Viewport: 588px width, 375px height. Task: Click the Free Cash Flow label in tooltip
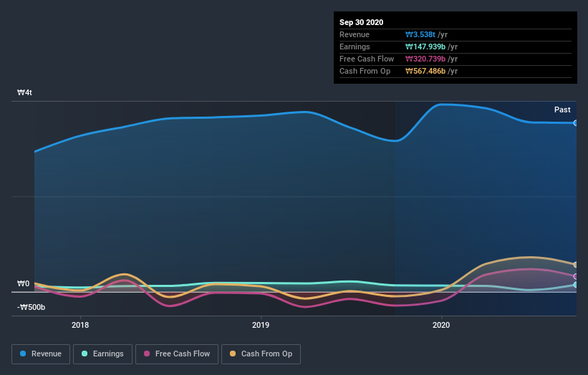(x=367, y=59)
